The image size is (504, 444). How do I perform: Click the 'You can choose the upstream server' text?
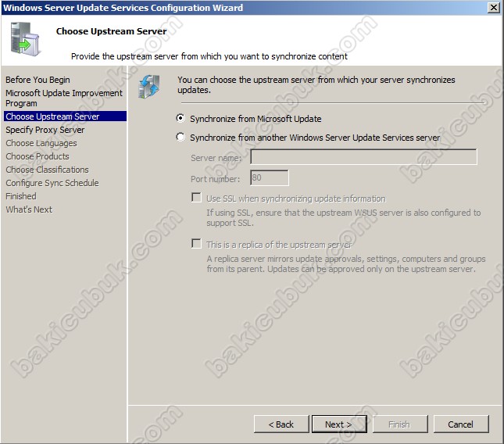click(316, 85)
